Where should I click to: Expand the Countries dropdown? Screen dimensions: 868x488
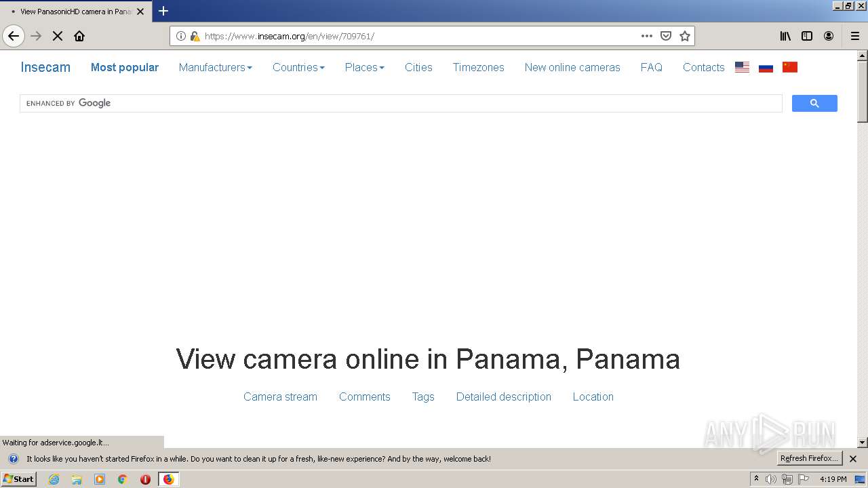298,67
